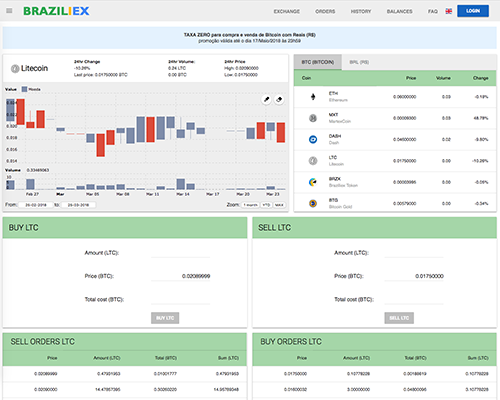Click second buy order amount 3.00000000

358,389
